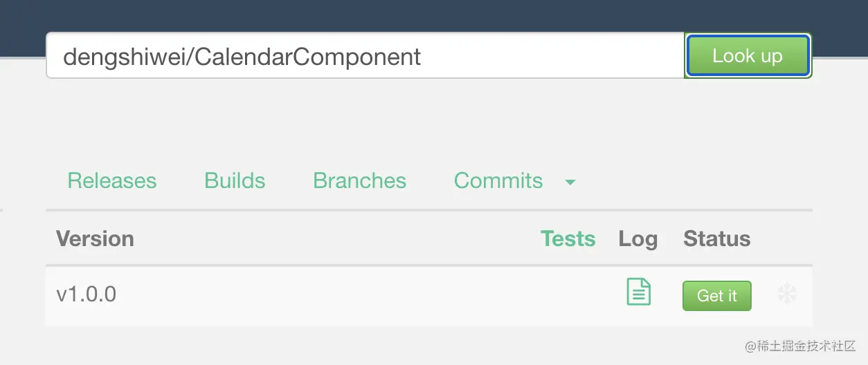This screenshot has width=868, height=365.
Task: Click the Status column header
Action: 716,239
